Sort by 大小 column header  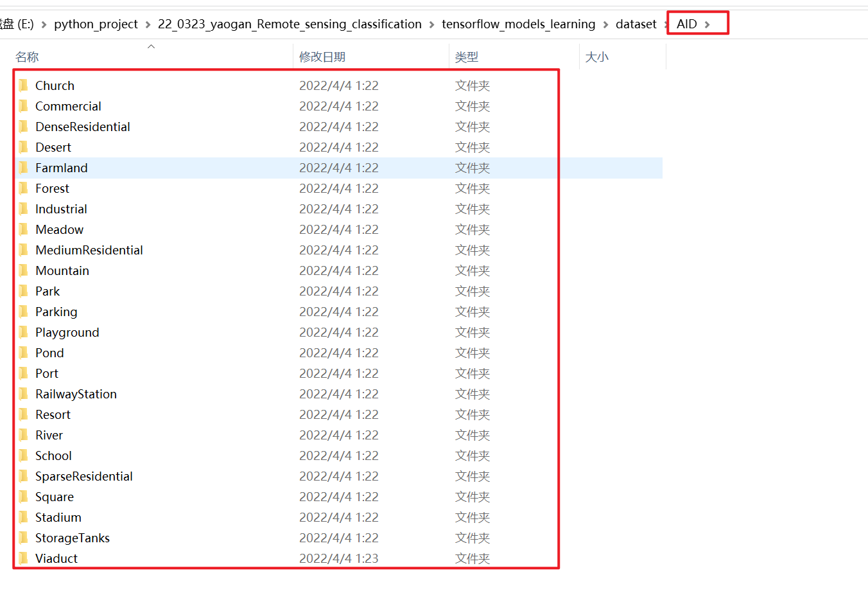tap(597, 57)
